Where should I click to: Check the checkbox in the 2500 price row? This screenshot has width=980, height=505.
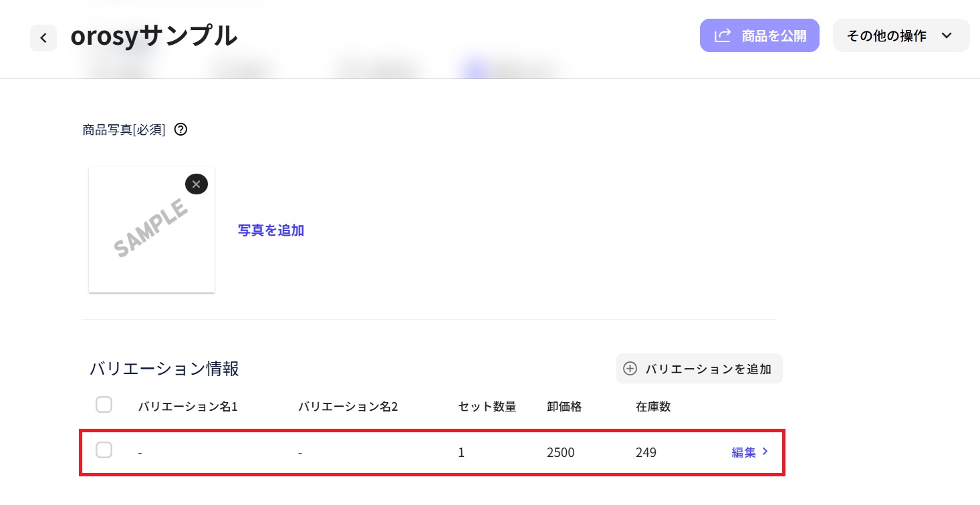[x=104, y=450]
